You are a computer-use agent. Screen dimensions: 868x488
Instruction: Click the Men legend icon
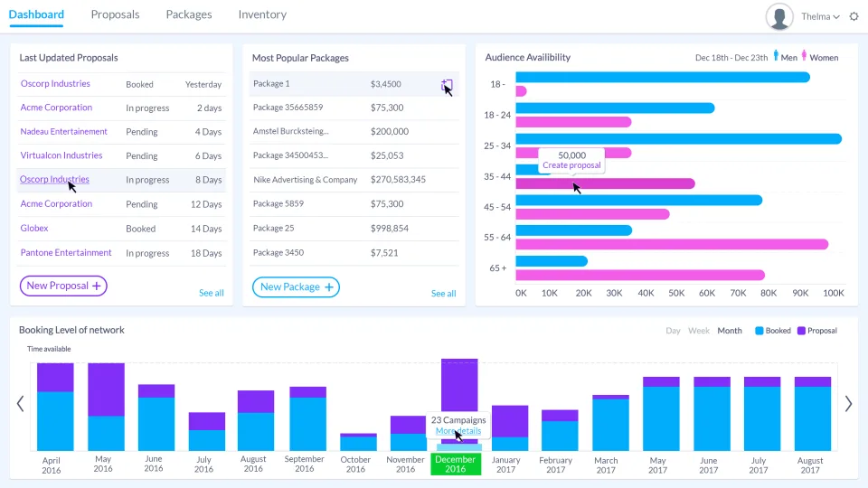tap(776, 56)
